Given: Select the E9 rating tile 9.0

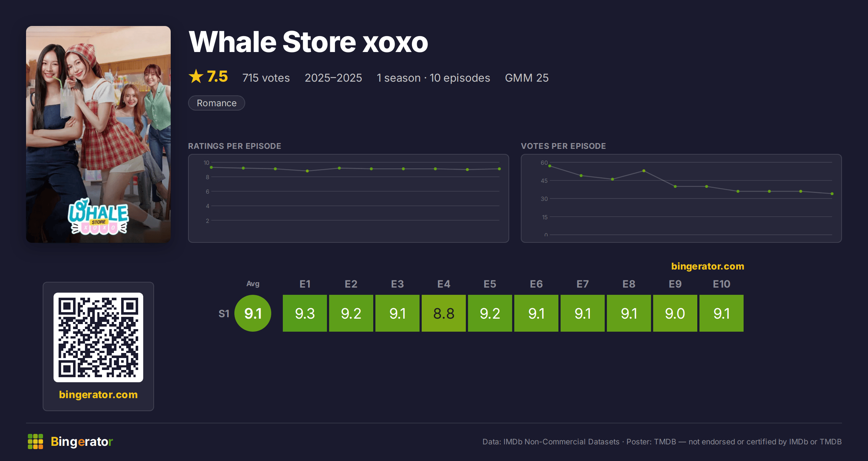Looking at the screenshot, I should click(x=675, y=313).
